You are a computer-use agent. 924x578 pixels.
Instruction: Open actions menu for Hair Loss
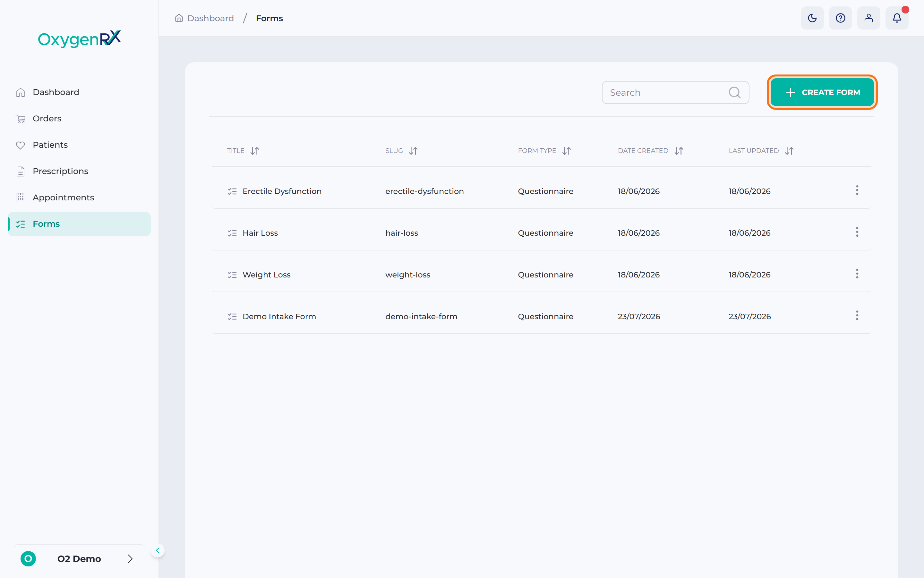857,232
